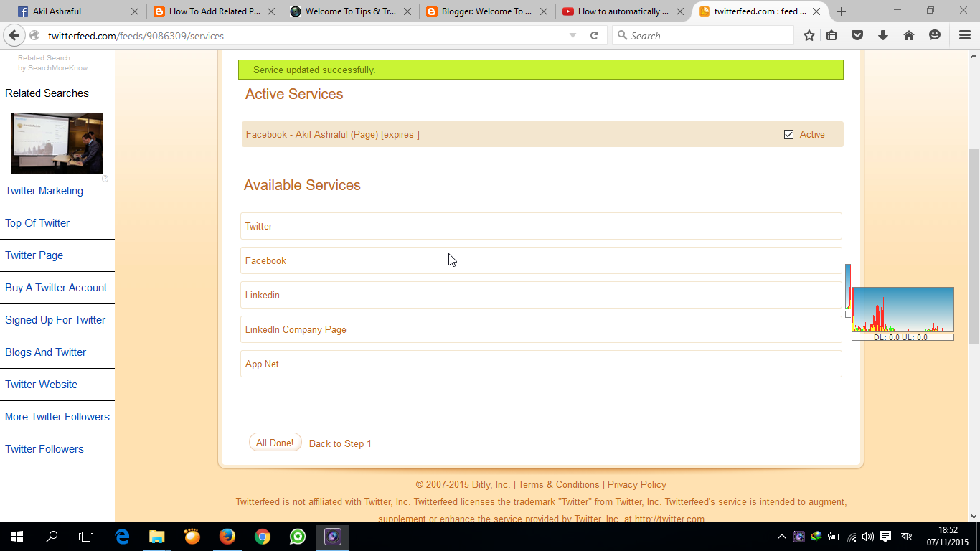Click related searches presentation thumbnail
This screenshot has width=980, height=551.
(57, 143)
